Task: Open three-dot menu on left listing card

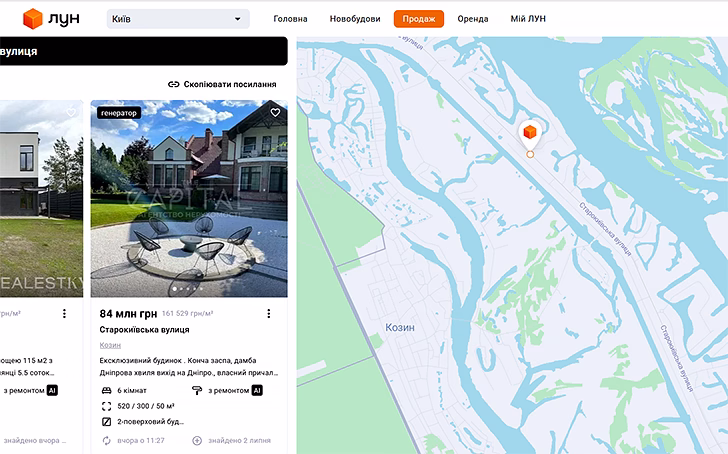Action: tap(64, 314)
